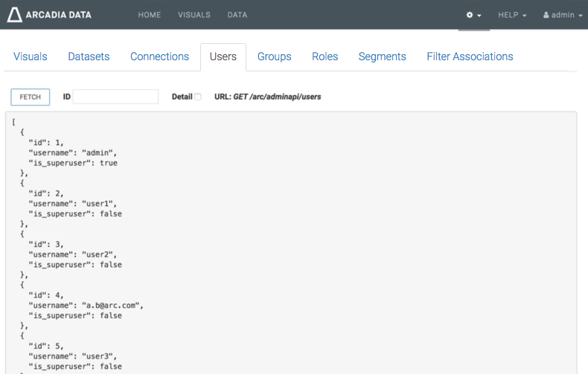The image size is (588, 374).
Task: Enable the Detail checkbox
Action: (x=197, y=97)
